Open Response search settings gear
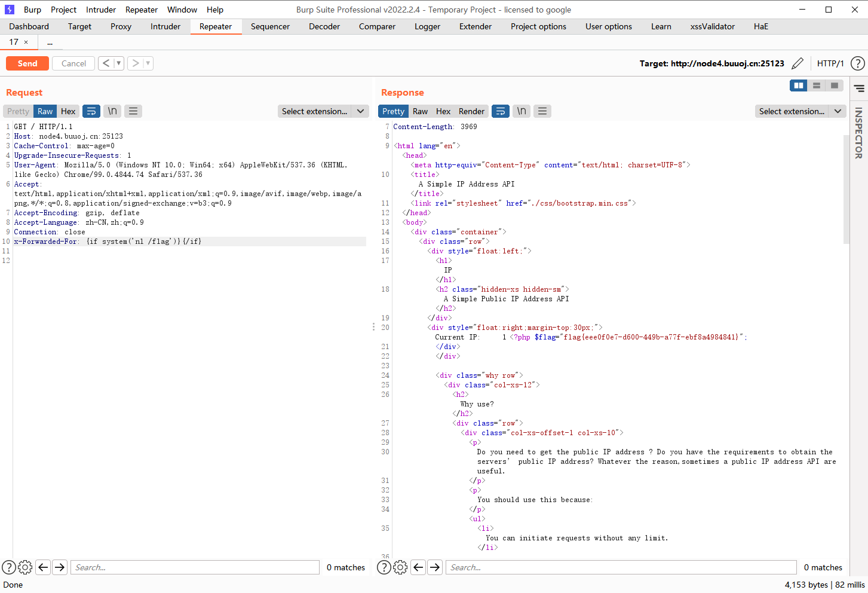The height and width of the screenshot is (593, 868). pos(400,567)
